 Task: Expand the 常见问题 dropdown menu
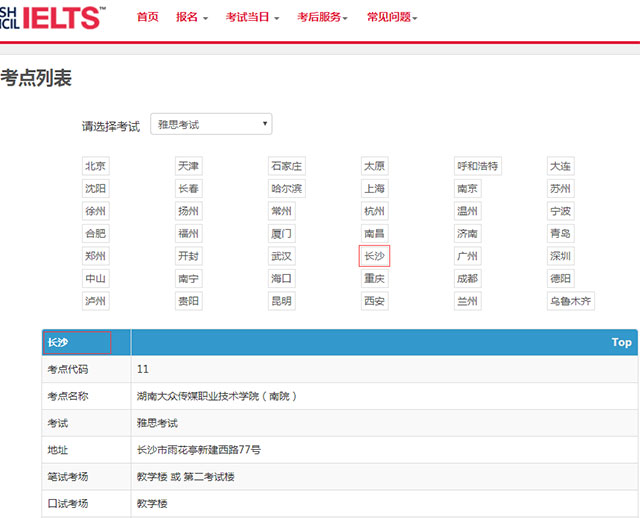coord(392,17)
